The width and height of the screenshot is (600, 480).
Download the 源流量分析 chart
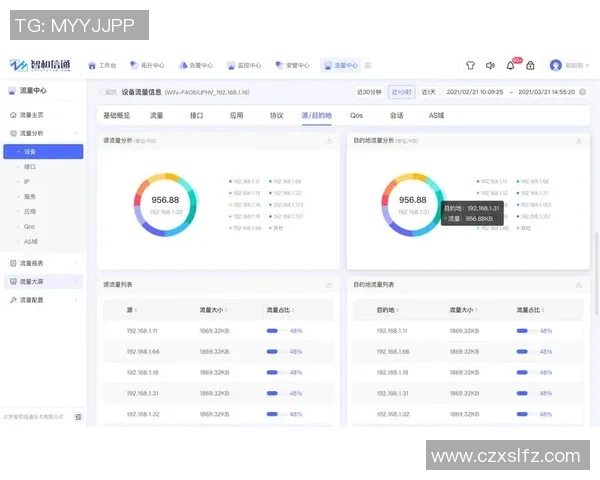(x=329, y=141)
